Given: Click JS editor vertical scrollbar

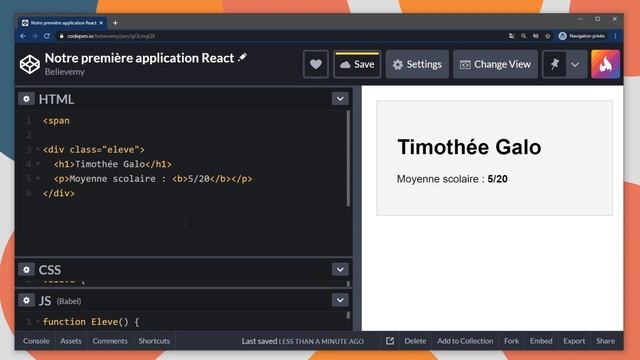Looking at the screenshot, I should pyautogui.click(x=348, y=315).
